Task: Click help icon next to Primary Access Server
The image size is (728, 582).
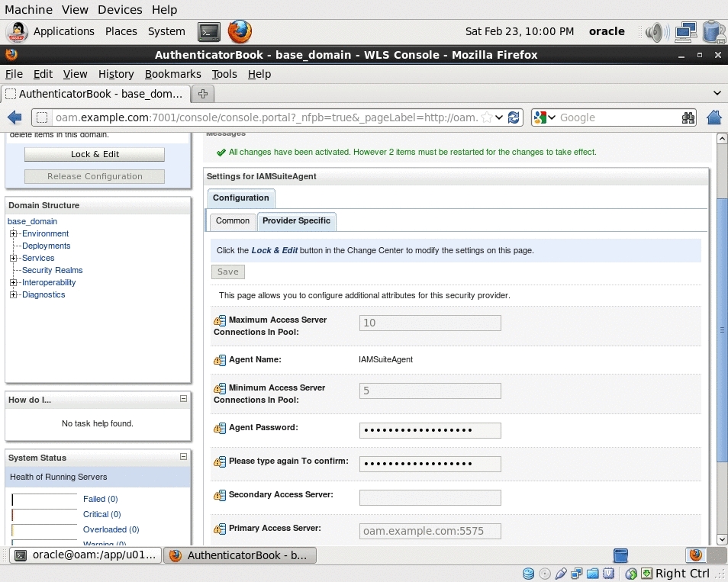Action: point(219,529)
